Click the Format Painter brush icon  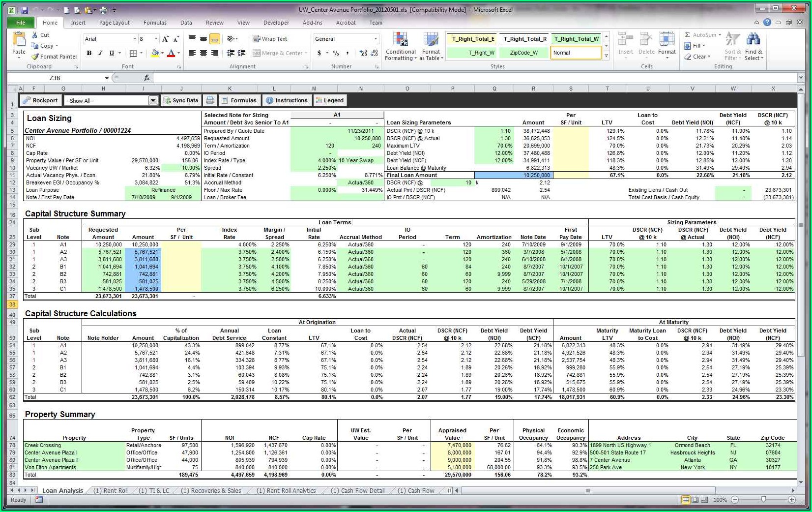click(35, 57)
